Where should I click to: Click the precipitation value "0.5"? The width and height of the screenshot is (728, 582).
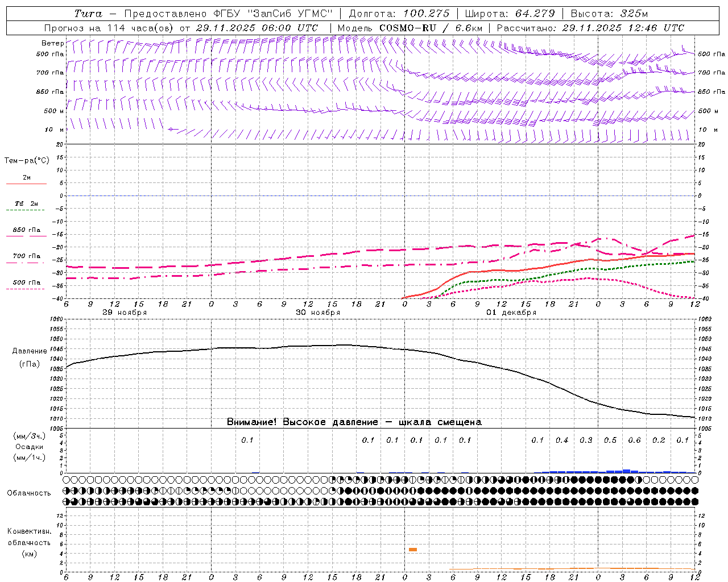(x=610, y=440)
